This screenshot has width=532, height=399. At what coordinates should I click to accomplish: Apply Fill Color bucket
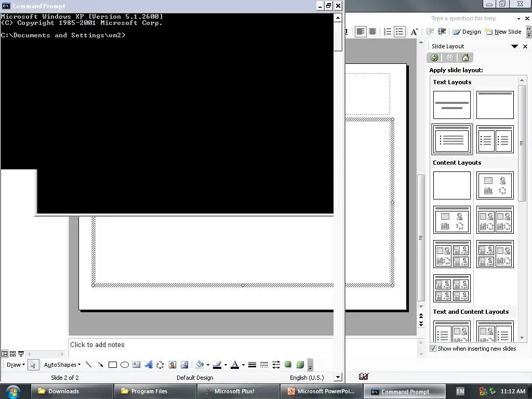tap(200, 365)
